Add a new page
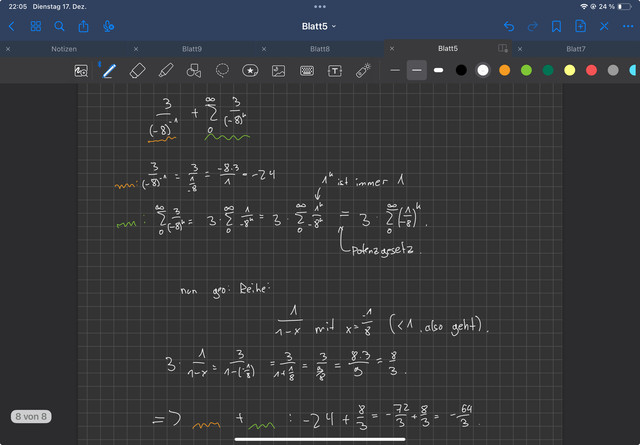This screenshot has height=445, width=640. coord(580,26)
